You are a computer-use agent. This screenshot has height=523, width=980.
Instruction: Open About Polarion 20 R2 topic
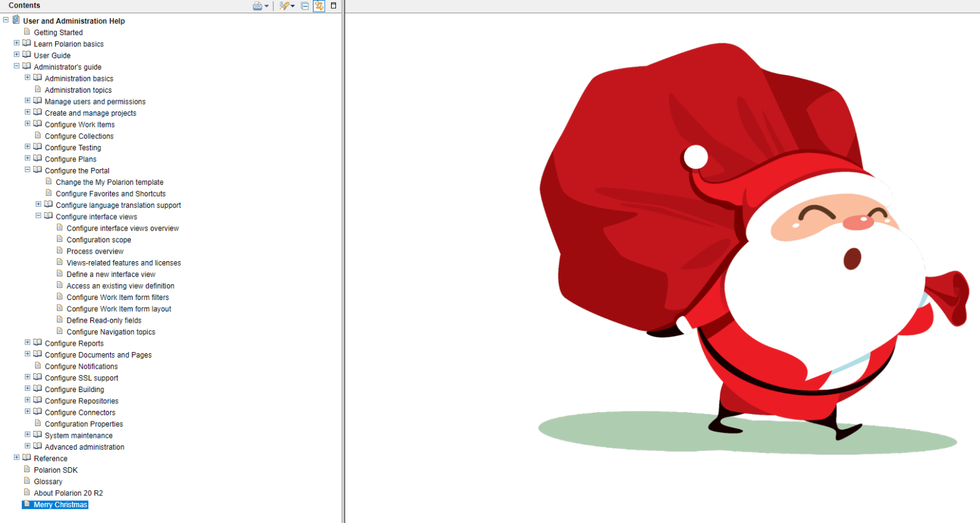(68, 493)
